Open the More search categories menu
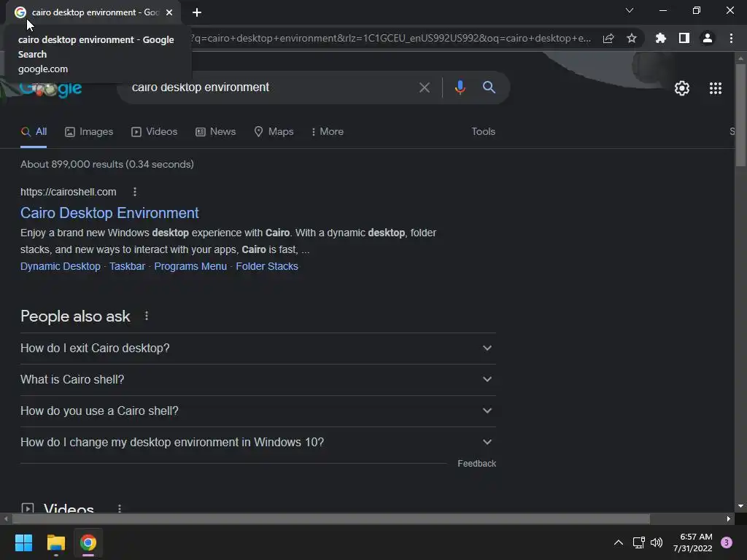 [327, 132]
